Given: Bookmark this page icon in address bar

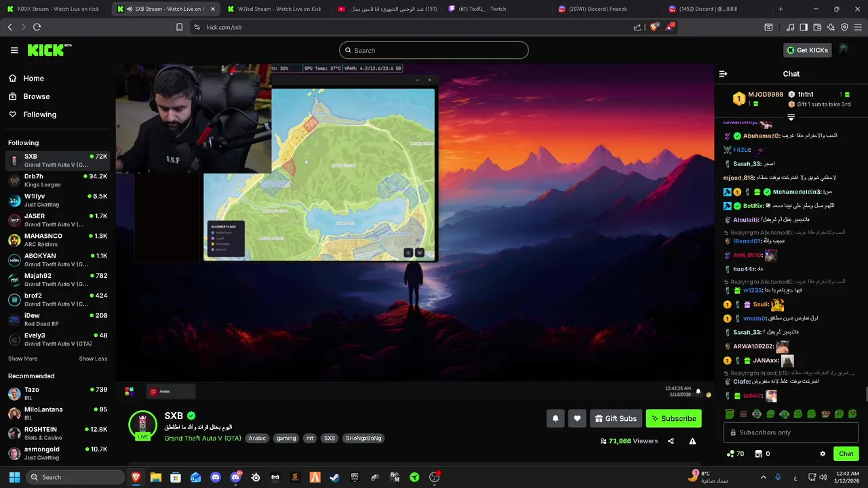Looking at the screenshot, I should (x=179, y=27).
